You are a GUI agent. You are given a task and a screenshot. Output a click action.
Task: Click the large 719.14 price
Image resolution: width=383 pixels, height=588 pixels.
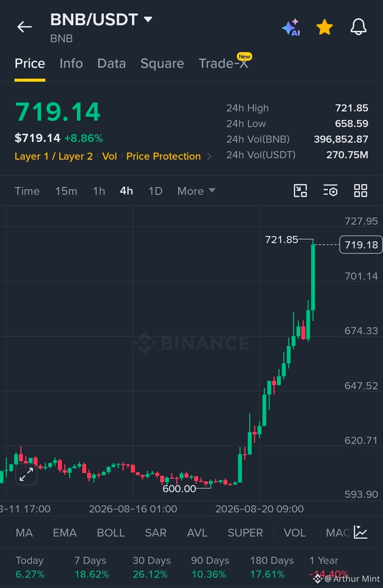(x=58, y=112)
